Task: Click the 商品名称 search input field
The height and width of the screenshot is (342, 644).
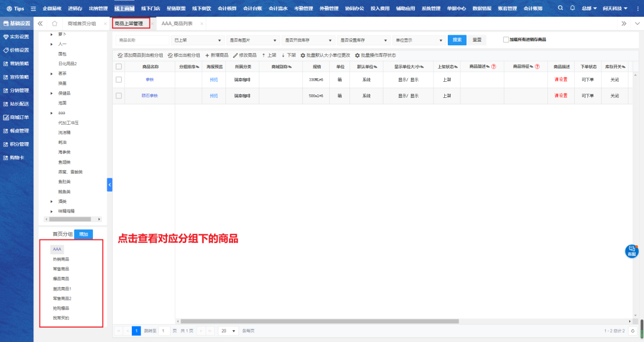Action: tap(142, 40)
